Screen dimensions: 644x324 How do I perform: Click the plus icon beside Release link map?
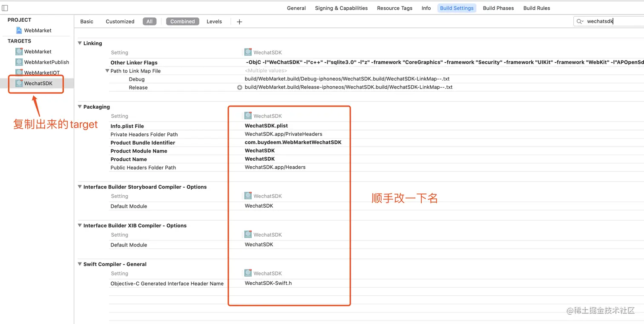pos(240,87)
